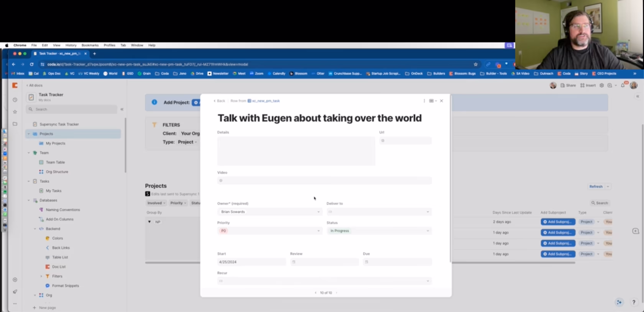
Task: Click the Refresh button
Action: (x=596, y=186)
